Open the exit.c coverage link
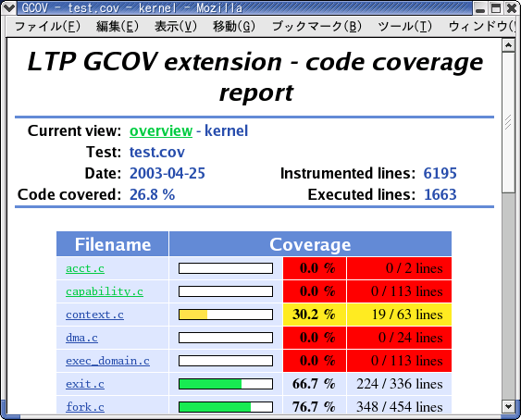The height and width of the screenshot is (420, 521). tap(85, 384)
